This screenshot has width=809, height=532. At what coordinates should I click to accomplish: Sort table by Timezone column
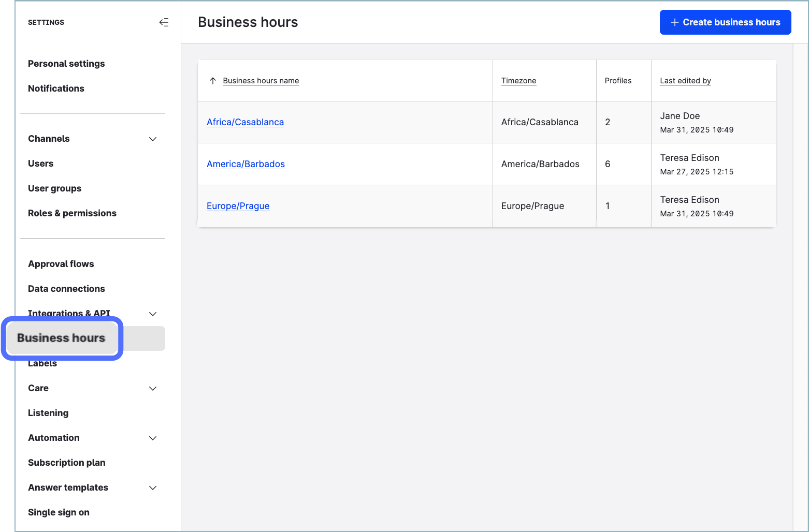518,81
